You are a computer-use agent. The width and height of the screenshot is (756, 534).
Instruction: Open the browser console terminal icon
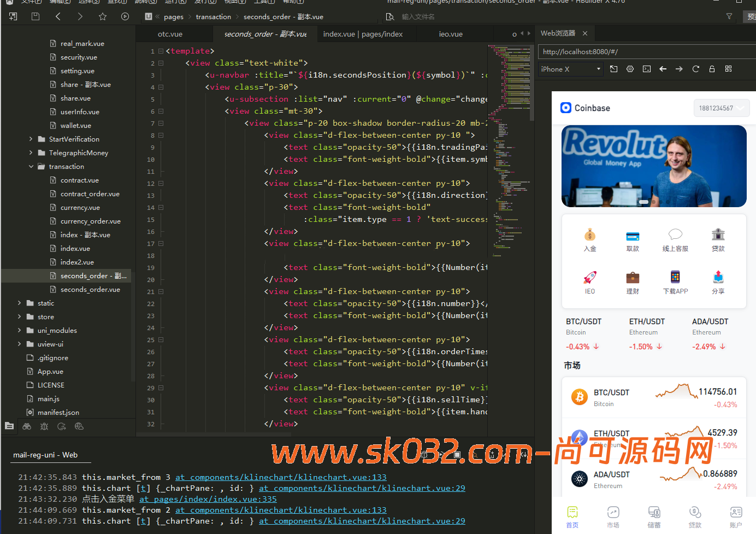[x=647, y=69]
